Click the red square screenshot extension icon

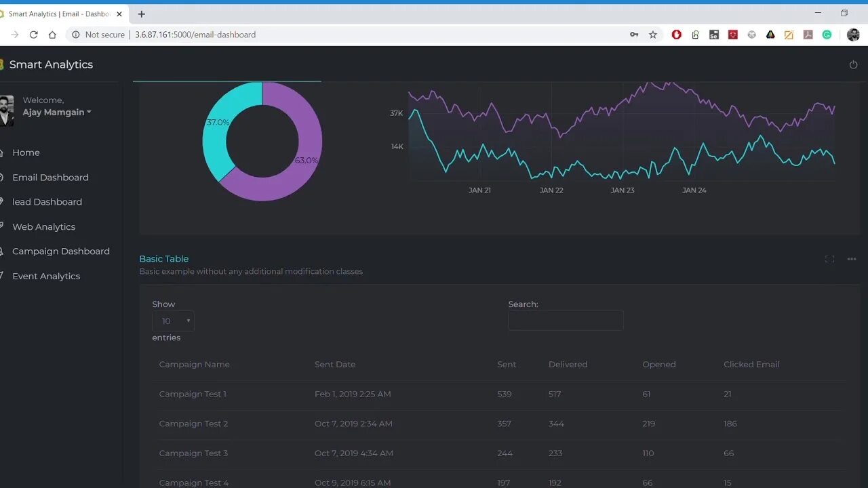(732, 35)
